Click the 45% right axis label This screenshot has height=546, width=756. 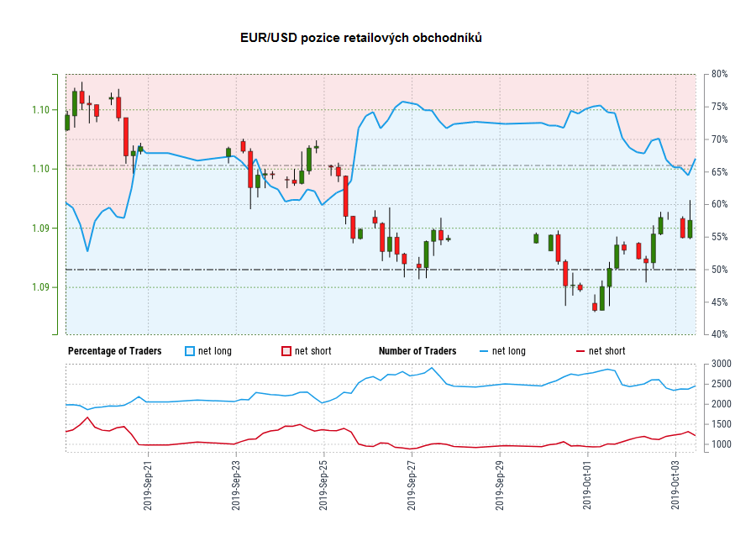click(719, 302)
